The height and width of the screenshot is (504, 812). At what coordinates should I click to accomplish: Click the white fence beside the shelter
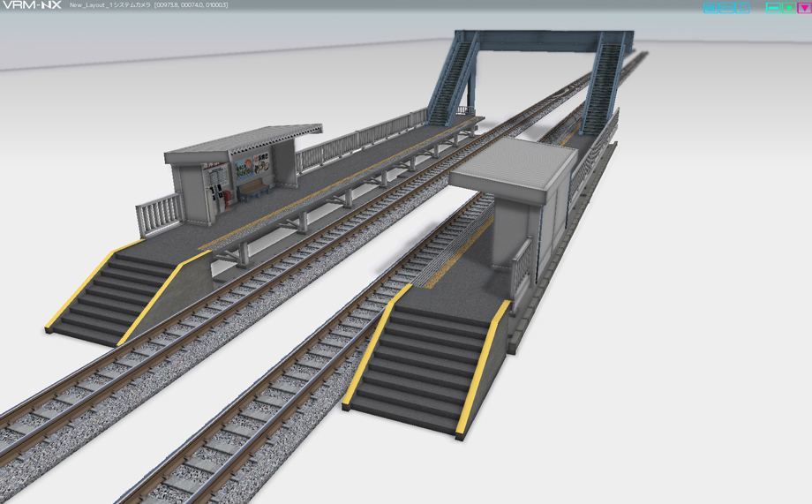(x=158, y=215)
